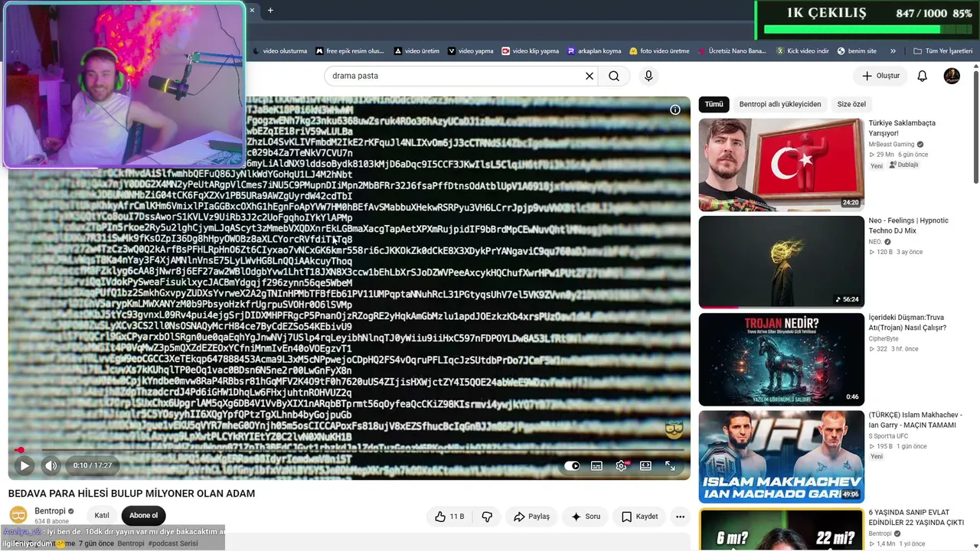Expand the hidden bookmarks chevron
The width and height of the screenshot is (980, 551).
[x=893, y=51]
